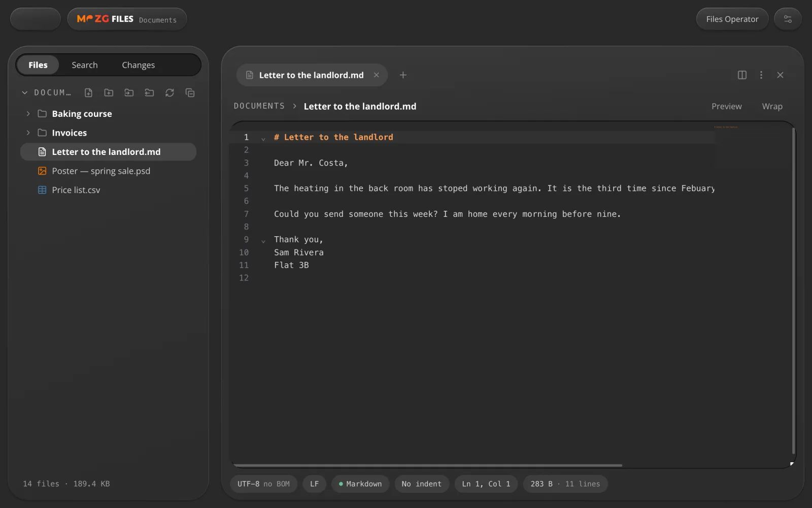Click the folder icon with right arrow
This screenshot has width=812, height=508.
pos(129,92)
